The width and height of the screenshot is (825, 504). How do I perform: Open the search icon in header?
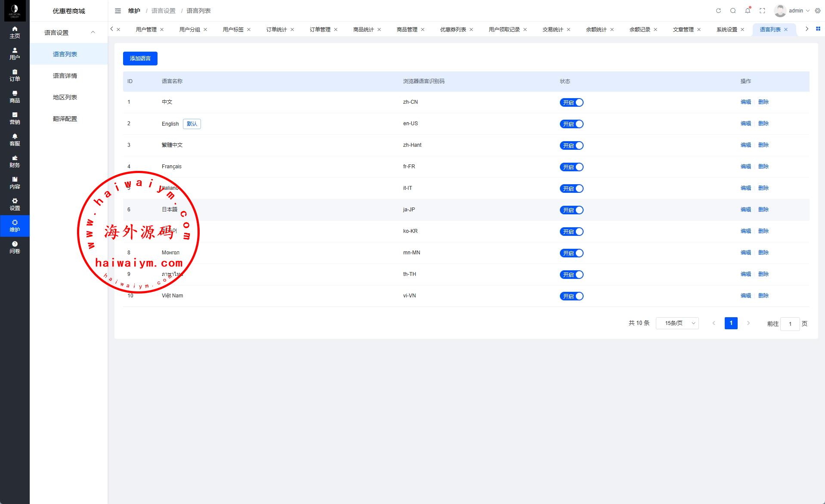tap(733, 11)
